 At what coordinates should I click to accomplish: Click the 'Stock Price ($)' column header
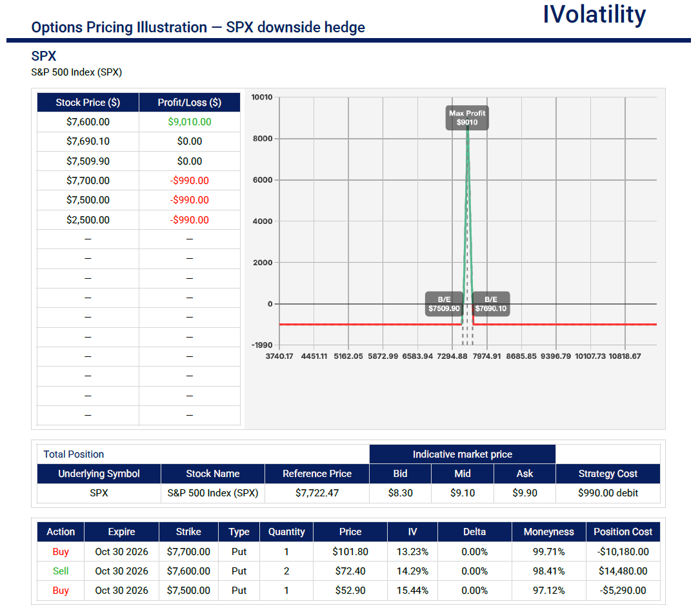pyautogui.click(x=88, y=102)
